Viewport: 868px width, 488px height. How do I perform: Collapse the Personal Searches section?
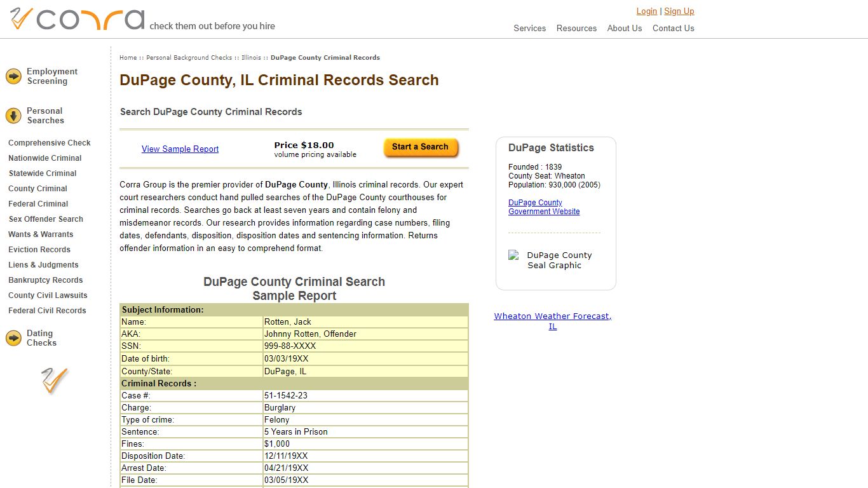45,116
